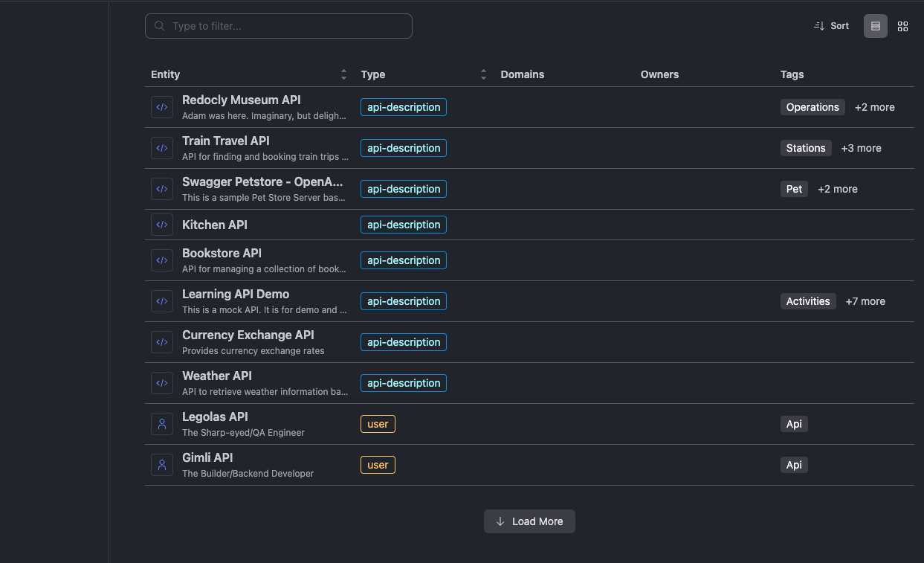Click the Stations tag
The height and width of the screenshot is (563, 924).
point(806,148)
